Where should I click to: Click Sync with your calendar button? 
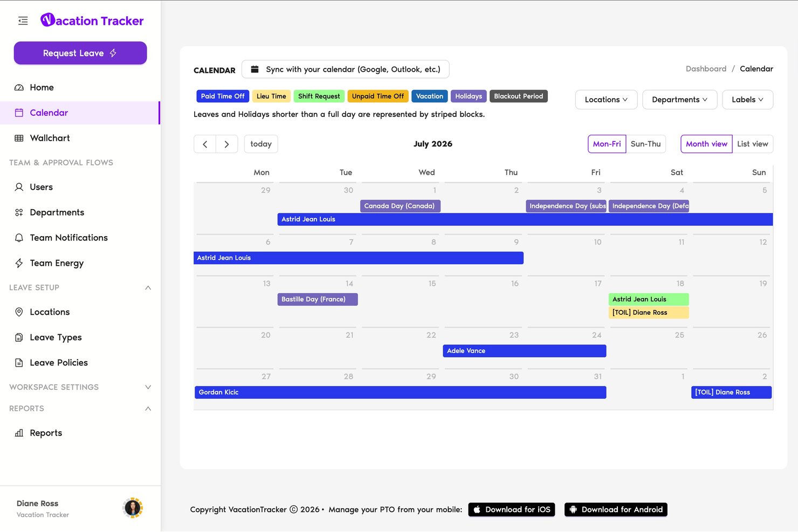click(346, 69)
